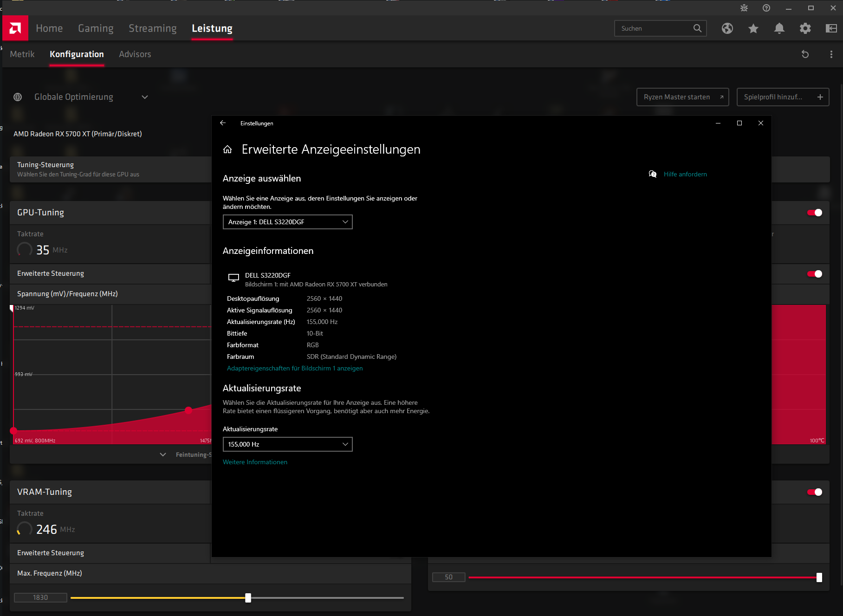Click the Spielprofil hinzufügen button
The height and width of the screenshot is (616, 843).
click(783, 97)
